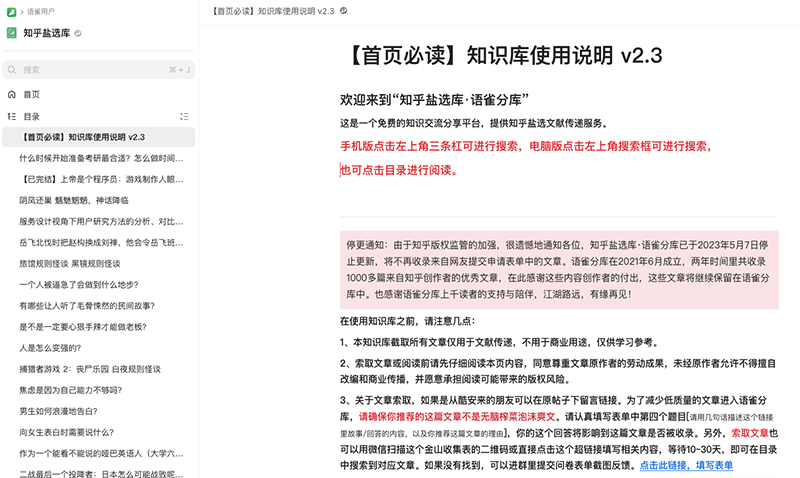Click the green Yuque logo icon
This screenshot has width=800, height=478.
pos(11,12)
